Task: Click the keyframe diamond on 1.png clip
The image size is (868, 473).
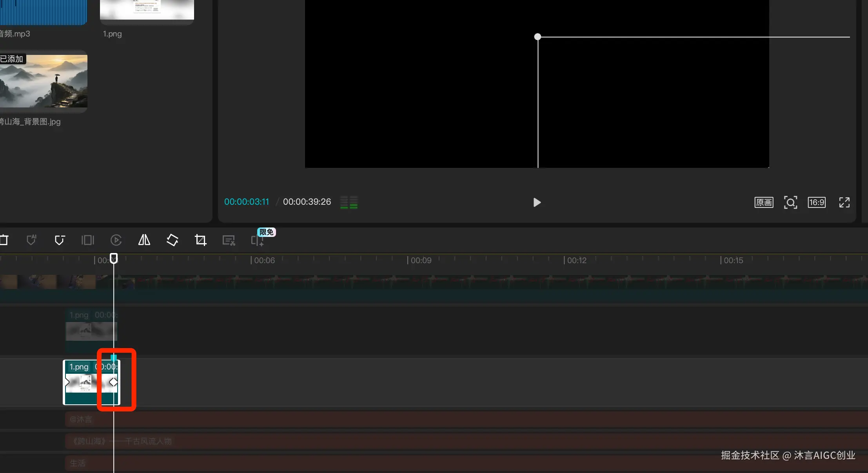Action: (x=113, y=382)
